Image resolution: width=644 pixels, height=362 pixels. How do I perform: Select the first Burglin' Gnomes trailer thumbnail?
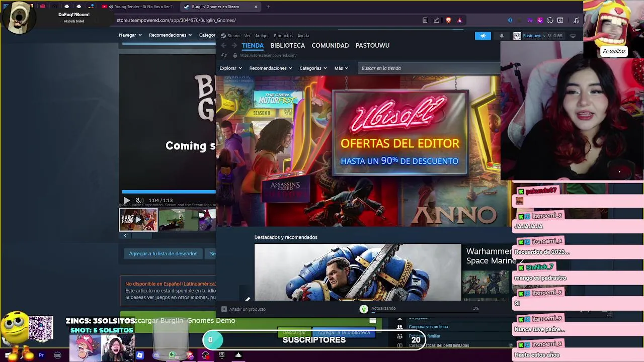click(x=138, y=220)
